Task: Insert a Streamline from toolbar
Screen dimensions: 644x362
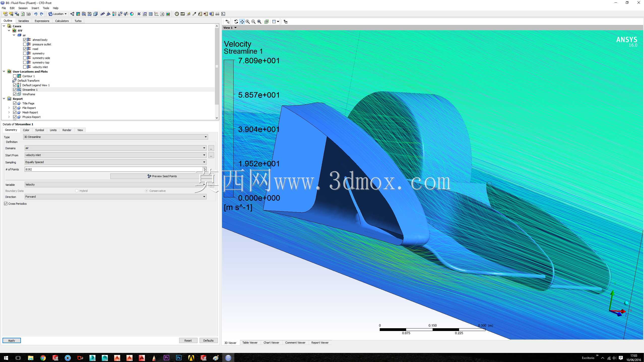Action: pos(84,14)
